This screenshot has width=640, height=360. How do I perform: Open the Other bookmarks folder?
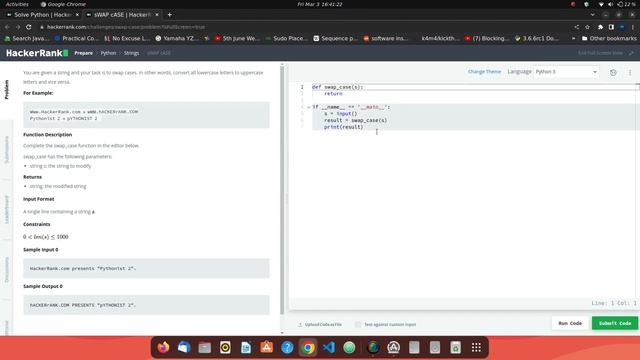[x=609, y=38]
